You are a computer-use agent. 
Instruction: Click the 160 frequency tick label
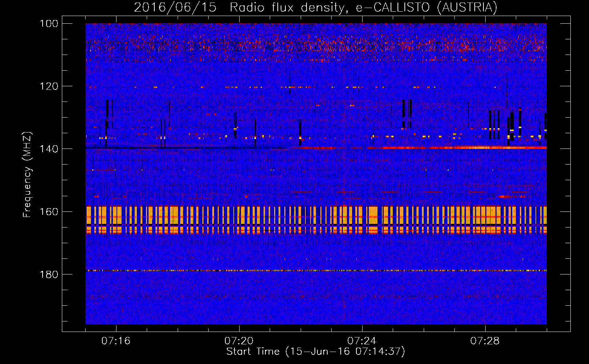[x=49, y=211]
